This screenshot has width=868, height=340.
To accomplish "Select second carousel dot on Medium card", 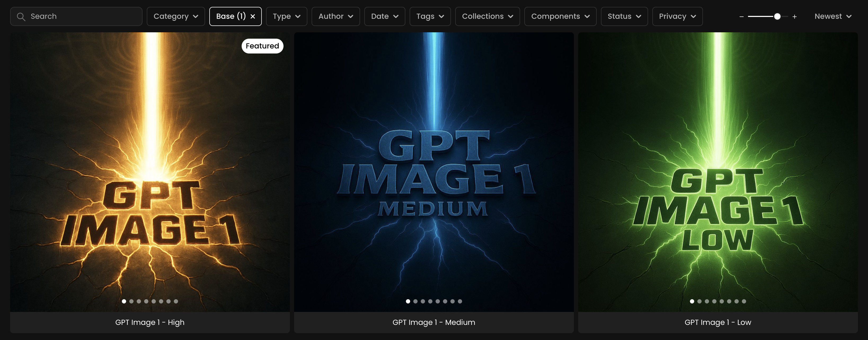I will click(x=415, y=301).
